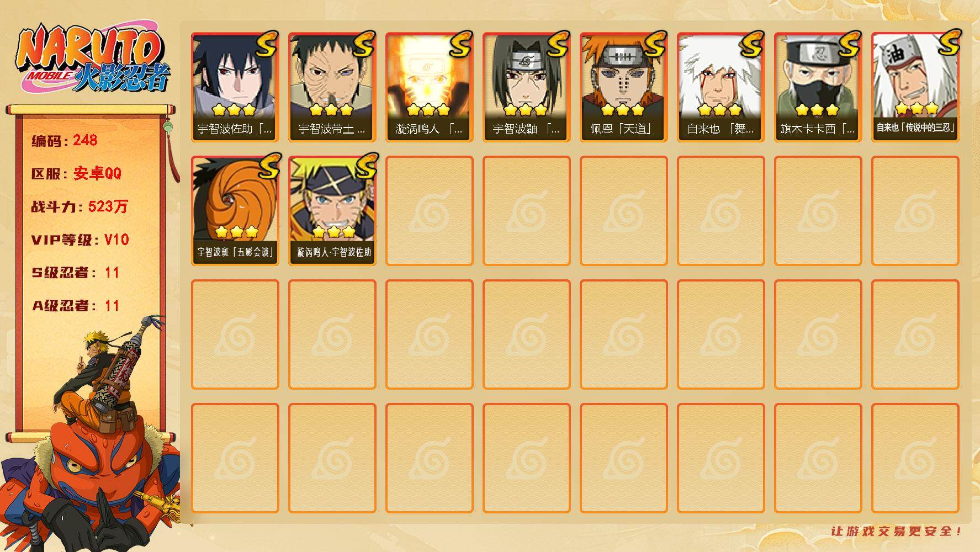The width and height of the screenshot is (980, 552).
Task: Click the VIP等级 V10 label
Action: pyautogui.click(x=80, y=240)
